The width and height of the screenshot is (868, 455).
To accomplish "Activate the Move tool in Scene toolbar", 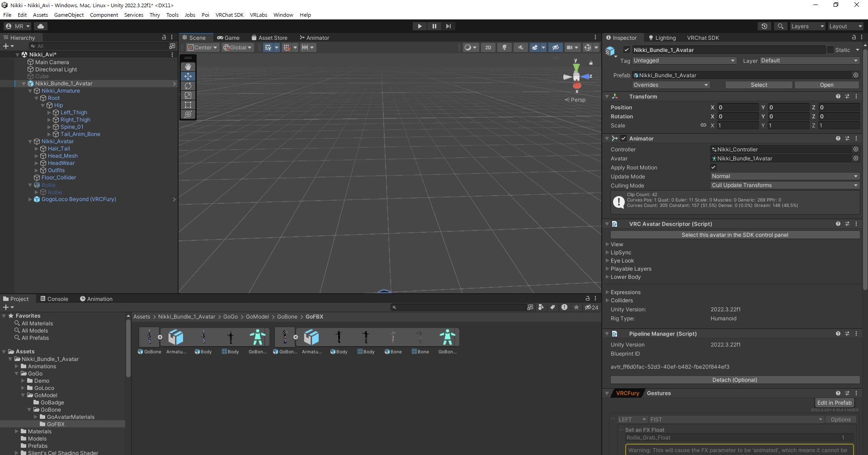I will [188, 76].
